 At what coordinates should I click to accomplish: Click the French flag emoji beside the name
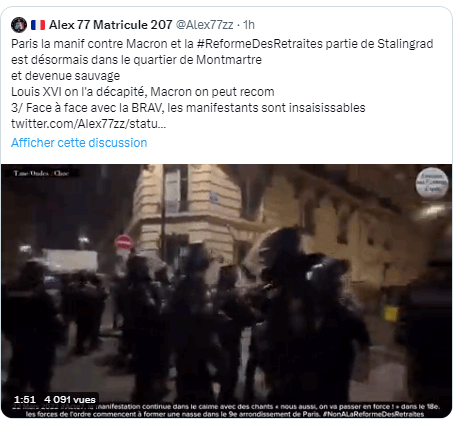pyautogui.click(x=38, y=25)
